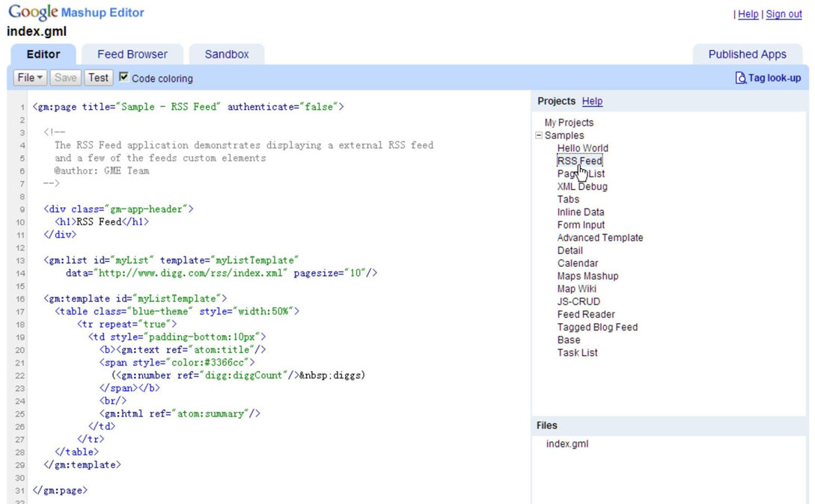Open the JS-CRUD sample

579,302
